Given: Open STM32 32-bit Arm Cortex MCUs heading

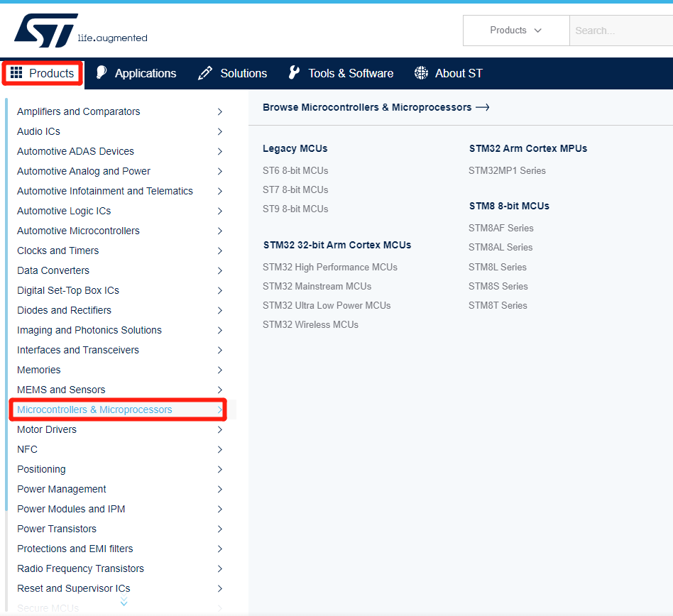Looking at the screenshot, I should point(337,245).
